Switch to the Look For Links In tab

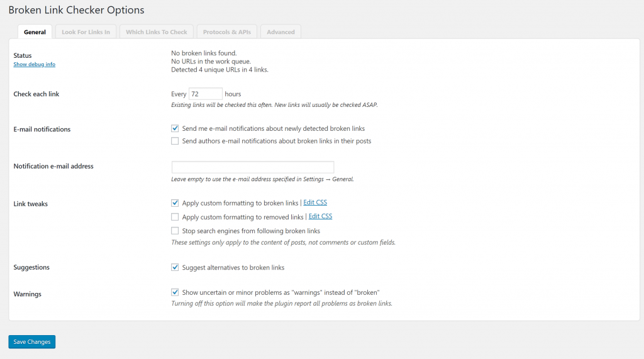pyautogui.click(x=86, y=32)
